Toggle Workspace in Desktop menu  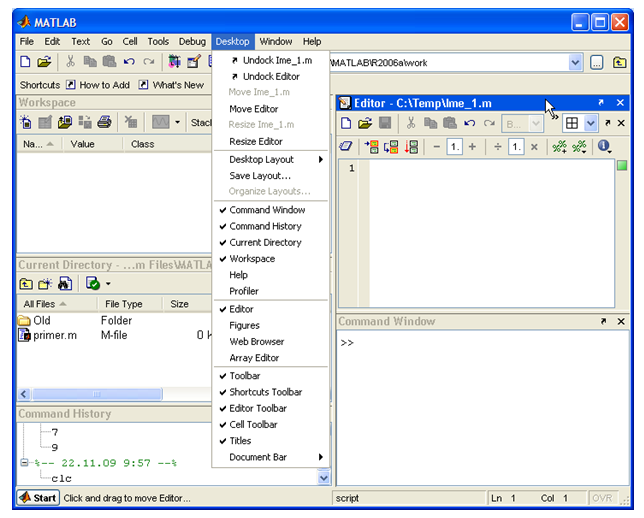pyautogui.click(x=270, y=259)
